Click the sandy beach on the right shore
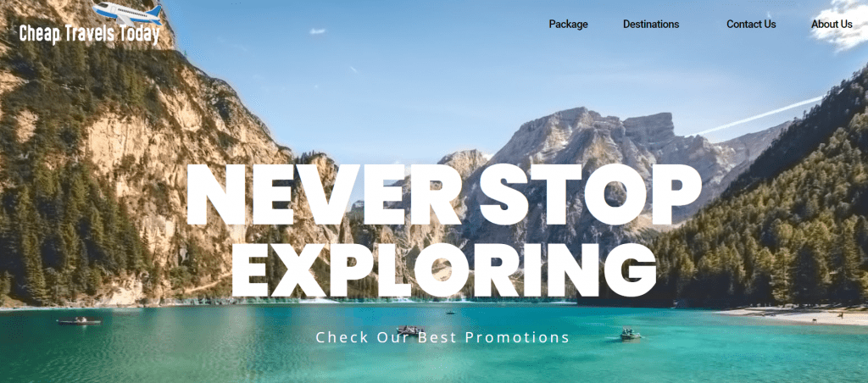The image size is (868, 383). [x=797, y=315]
